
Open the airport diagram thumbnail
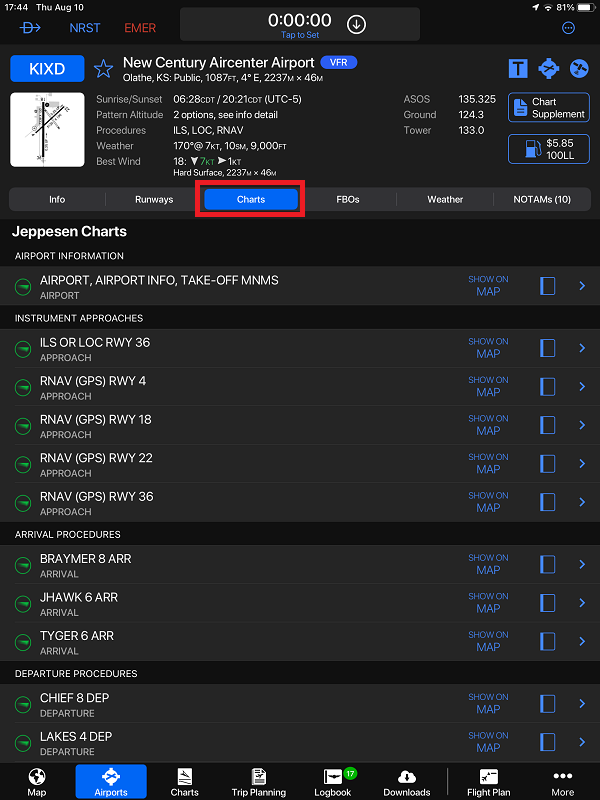(x=47, y=130)
